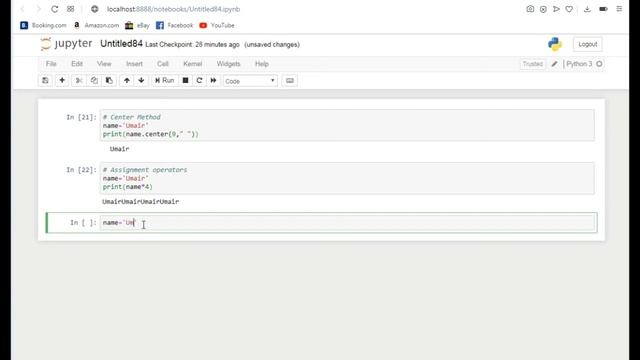Open the View menu
This screenshot has width=640, height=360.
coord(104,64)
